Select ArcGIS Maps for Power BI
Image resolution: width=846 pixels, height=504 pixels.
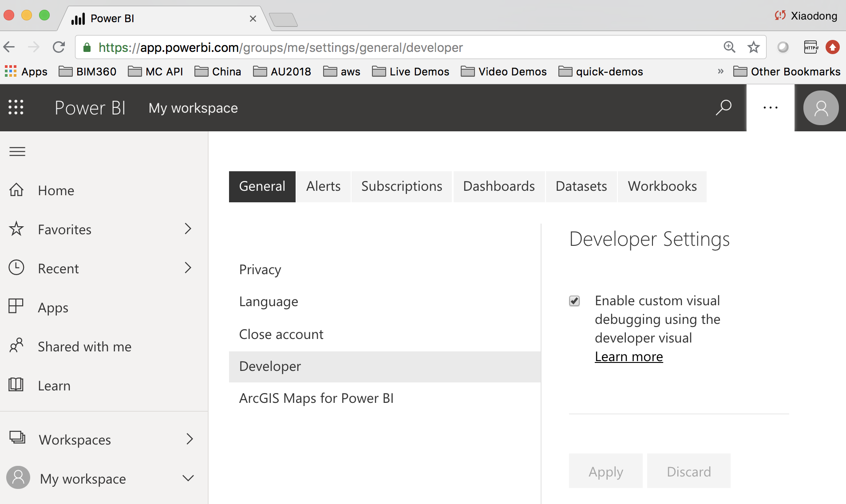pyautogui.click(x=385, y=399)
